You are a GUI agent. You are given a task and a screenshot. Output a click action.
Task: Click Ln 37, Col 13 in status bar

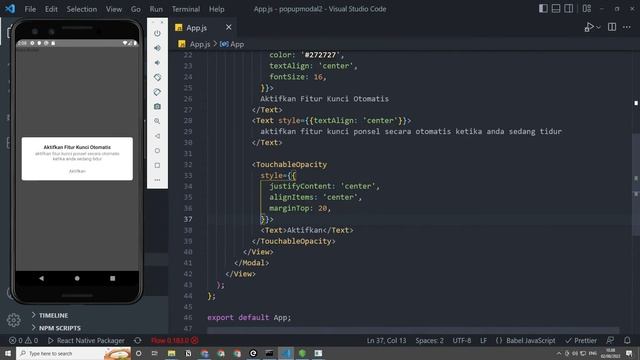click(386, 340)
